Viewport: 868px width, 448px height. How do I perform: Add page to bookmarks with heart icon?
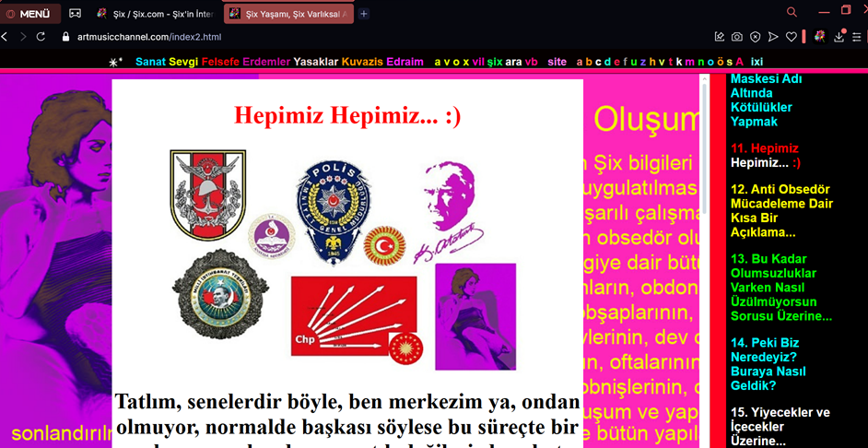[x=791, y=37]
